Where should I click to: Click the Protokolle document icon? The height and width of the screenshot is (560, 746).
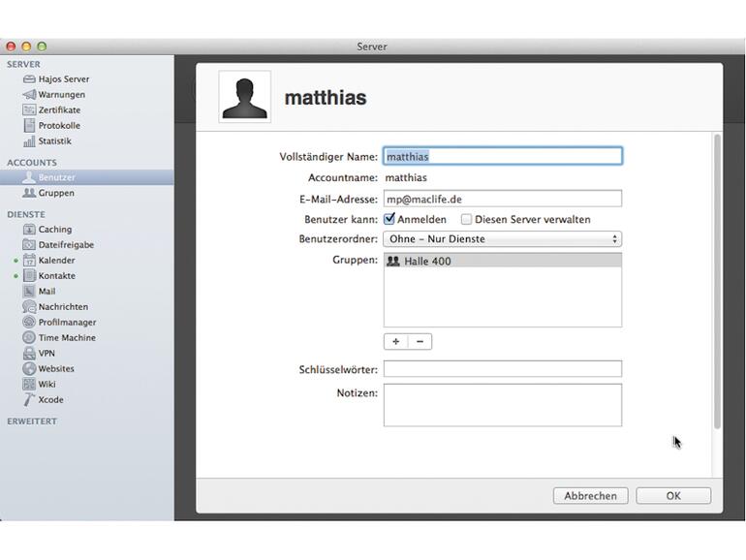coord(29,126)
